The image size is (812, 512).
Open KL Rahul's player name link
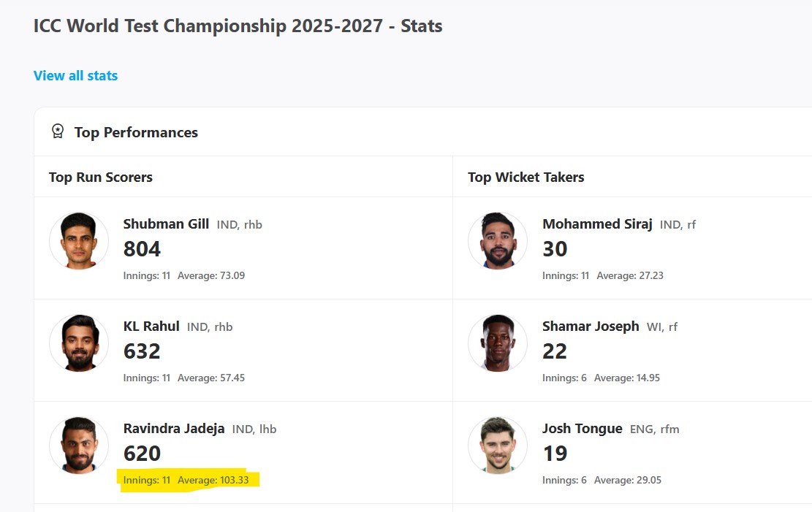151,326
